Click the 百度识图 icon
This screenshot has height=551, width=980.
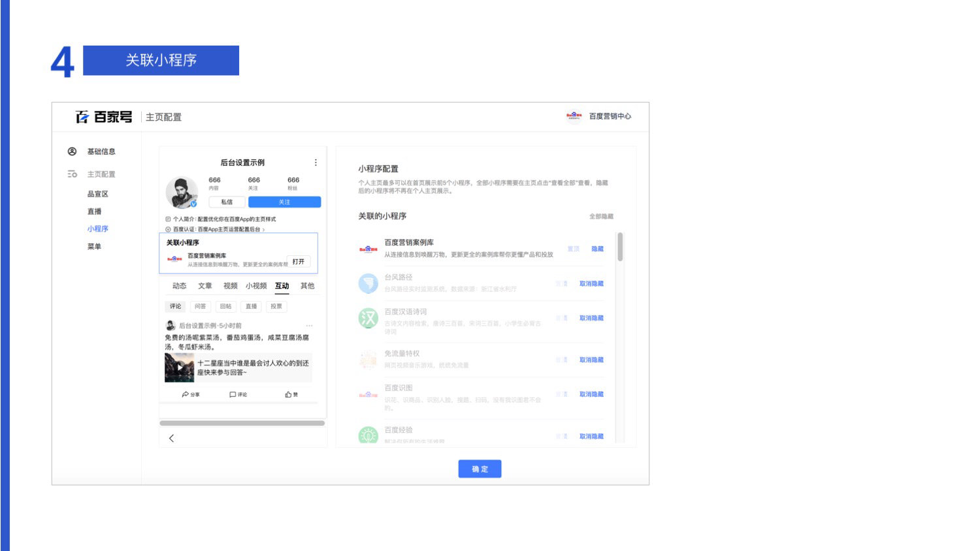pyautogui.click(x=368, y=394)
